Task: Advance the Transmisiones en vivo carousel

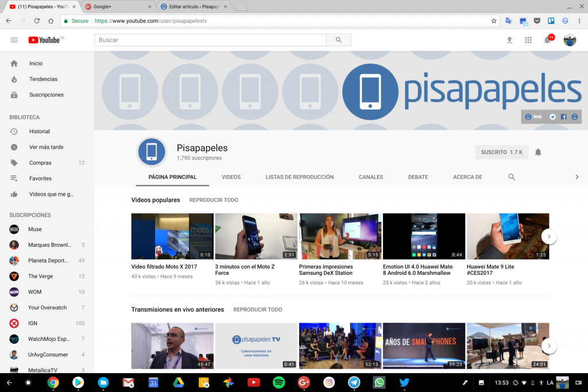Action: (x=549, y=346)
